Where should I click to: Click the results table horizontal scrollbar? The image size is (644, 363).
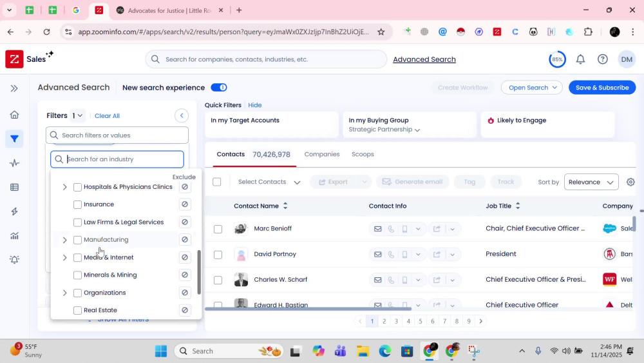(308, 309)
